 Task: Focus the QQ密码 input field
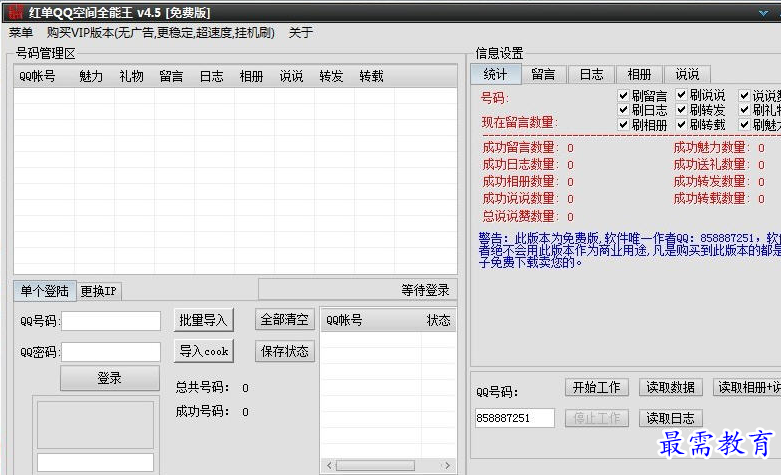click(x=111, y=352)
